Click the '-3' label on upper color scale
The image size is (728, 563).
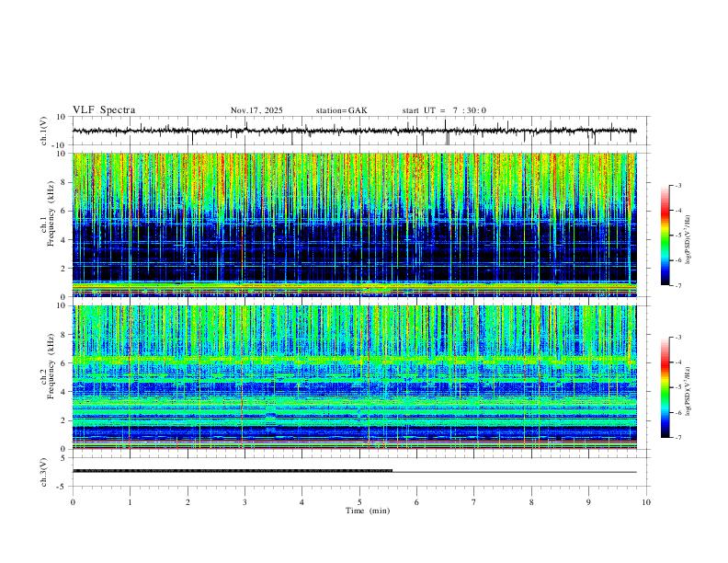(677, 185)
